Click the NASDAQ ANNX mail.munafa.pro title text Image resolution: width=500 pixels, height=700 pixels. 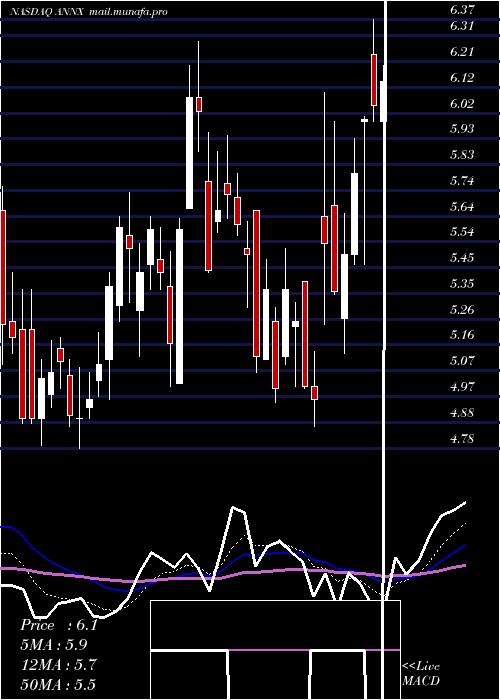point(89,12)
